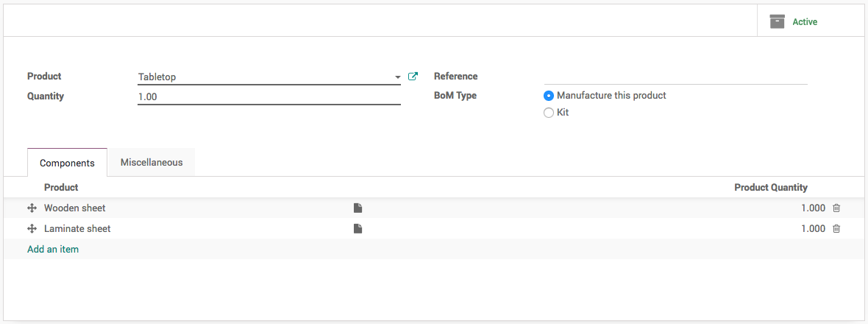Click drag handle for Laminate sheet row

point(32,229)
